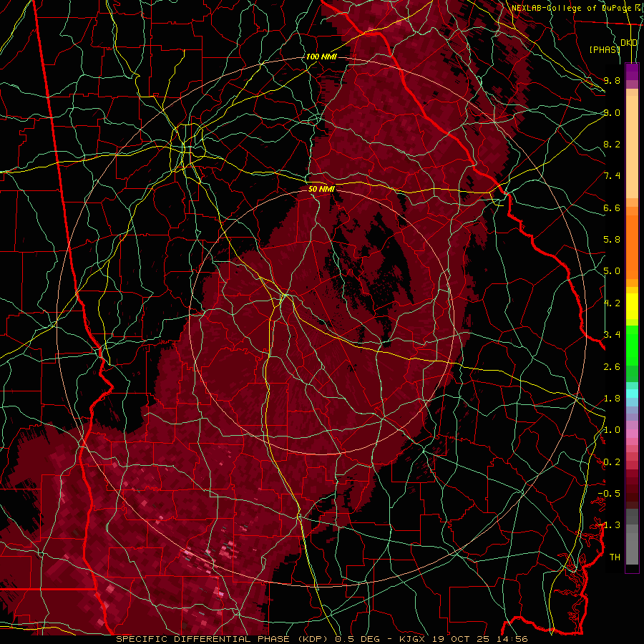Screen dimensions: 644x644
Task: Select the 8.2 value on the color scale
Action: tap(612, 144)
